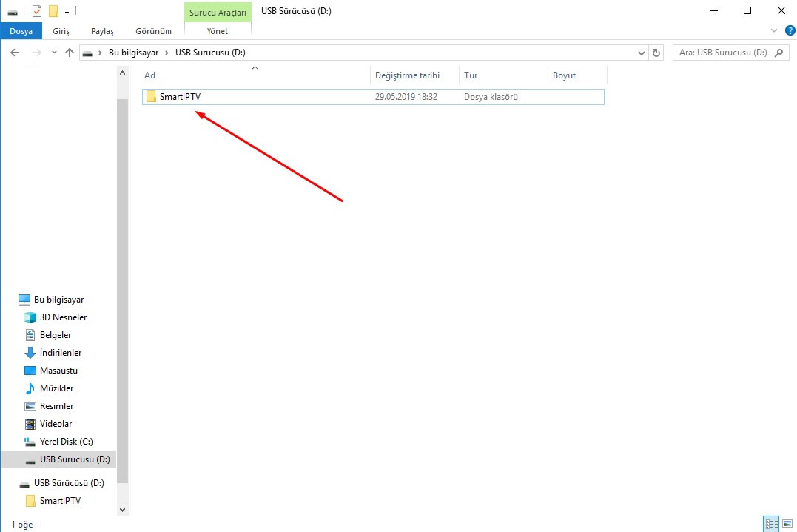Open the address bar history dropdown
This screenshot has height=532, width=797.
tap(641, 53)
